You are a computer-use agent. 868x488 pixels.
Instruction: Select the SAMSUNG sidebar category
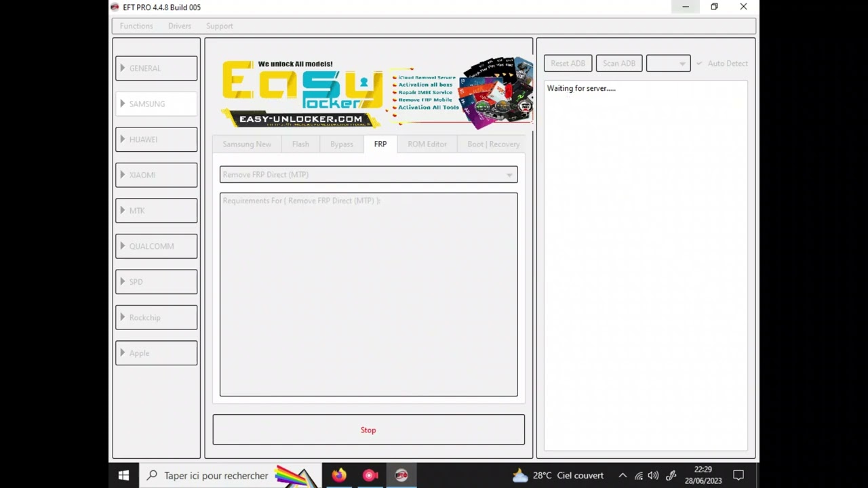pyautogui.click(x=156, y=104)
